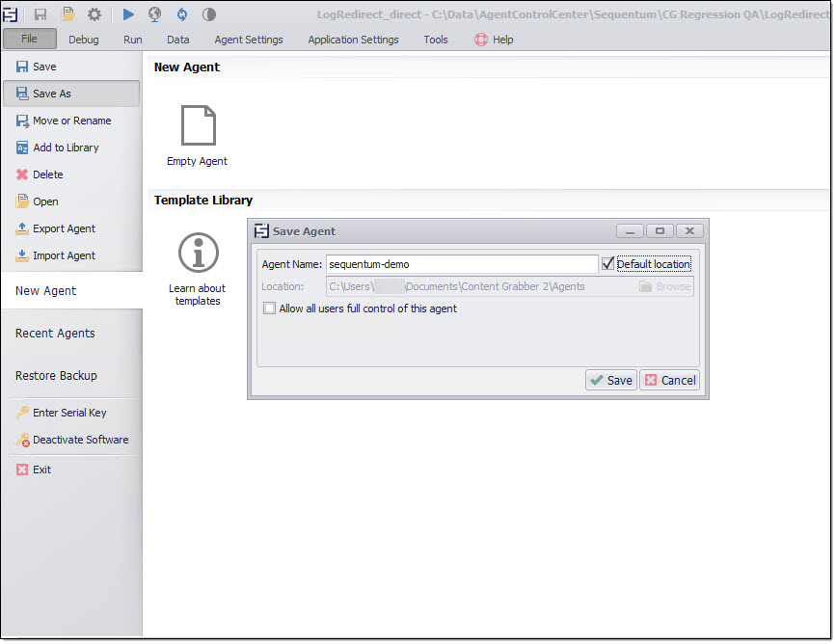Image resolution: width=836 pixels, height=644 pixels.
Task: Uncheck the Default location checkbox
Action: [607, 263]
